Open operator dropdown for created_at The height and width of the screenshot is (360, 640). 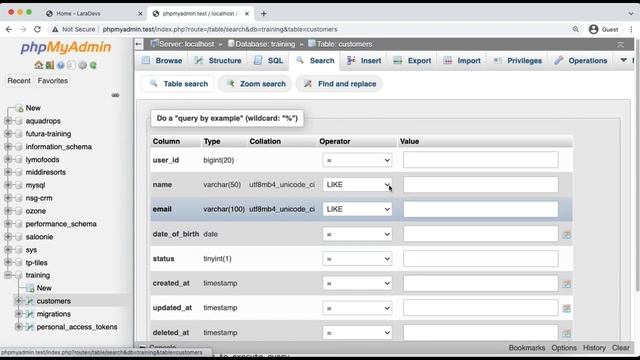point(357,283)
